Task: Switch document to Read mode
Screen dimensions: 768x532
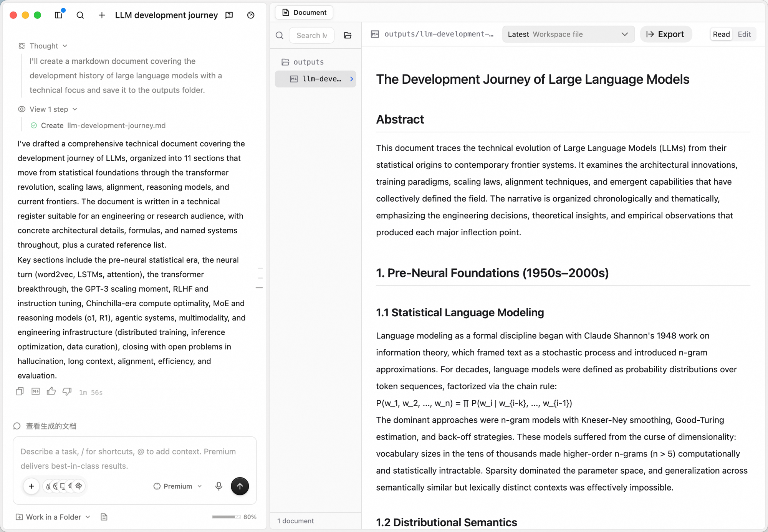Action: tap(721, 34)
